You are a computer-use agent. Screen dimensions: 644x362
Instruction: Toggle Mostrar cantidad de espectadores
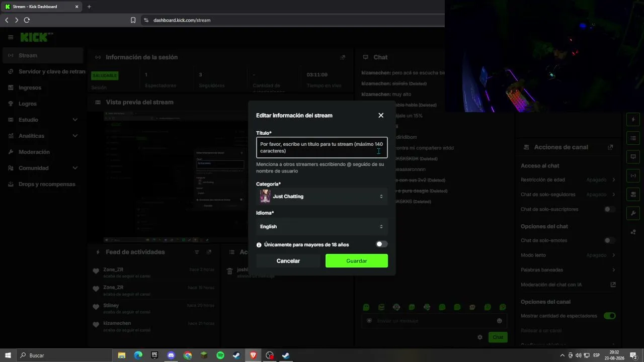point(610,316)
